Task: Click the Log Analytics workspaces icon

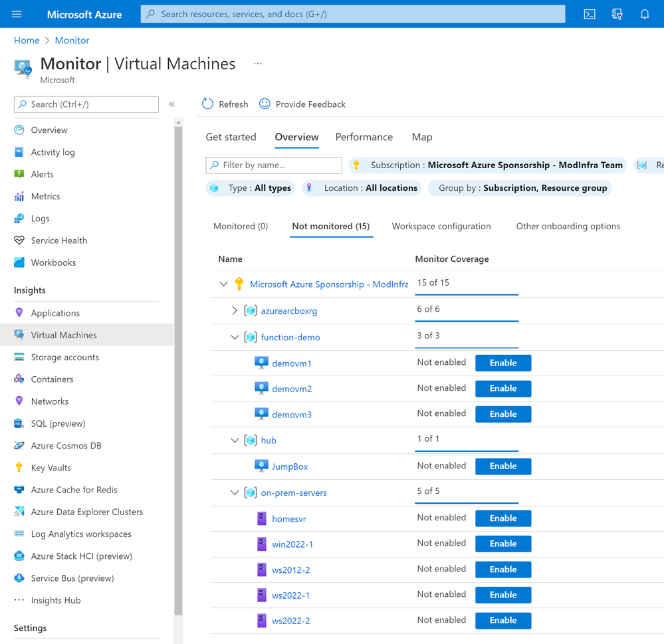Action: point(19,534)
